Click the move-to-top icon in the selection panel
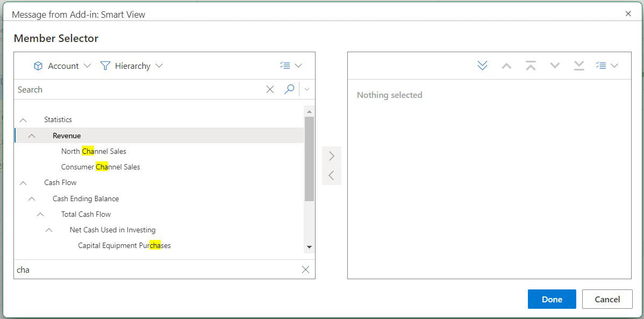The image size is (644, 319). (x=531, y=65)
